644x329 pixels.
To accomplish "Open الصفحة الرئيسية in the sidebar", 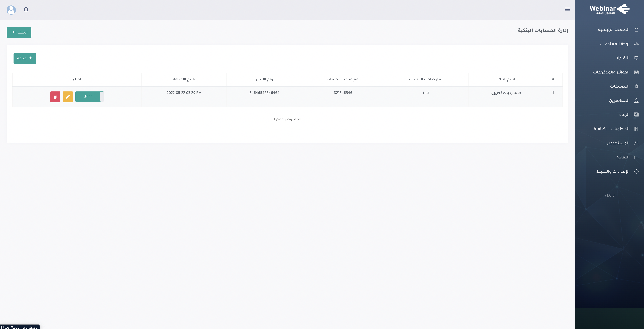I will pos(613,30).
